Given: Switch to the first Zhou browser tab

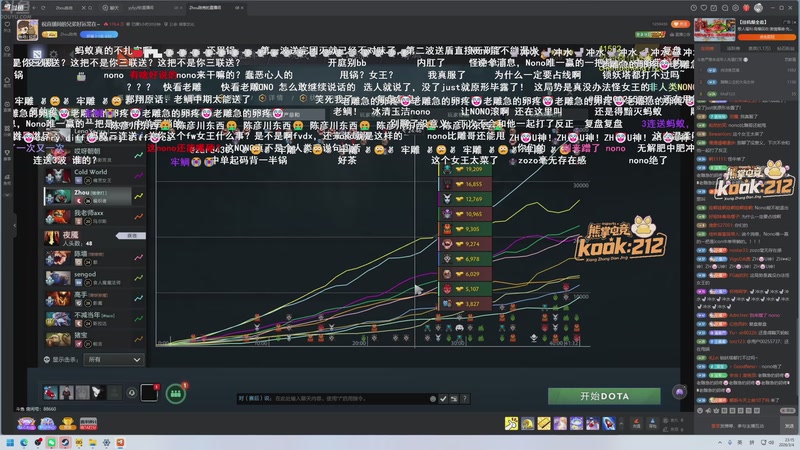Looking at the screenshot, I should pyautogui.click(x=66, y=8).
